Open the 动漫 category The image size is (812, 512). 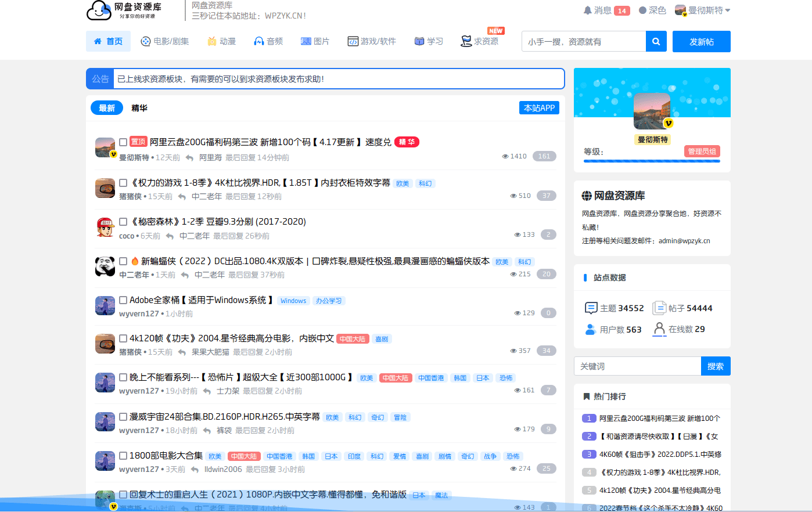(x=222, y=41)
